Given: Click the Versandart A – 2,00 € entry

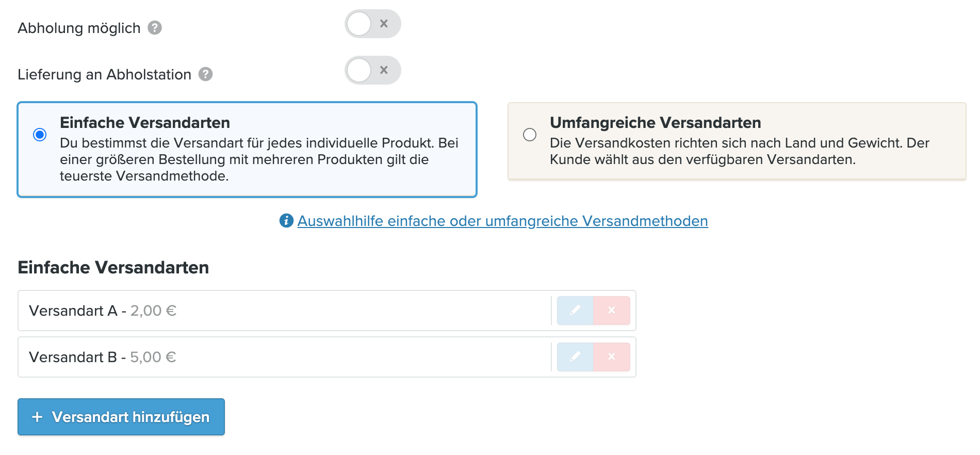Looking at the screenshot, I should click(103, 311).
